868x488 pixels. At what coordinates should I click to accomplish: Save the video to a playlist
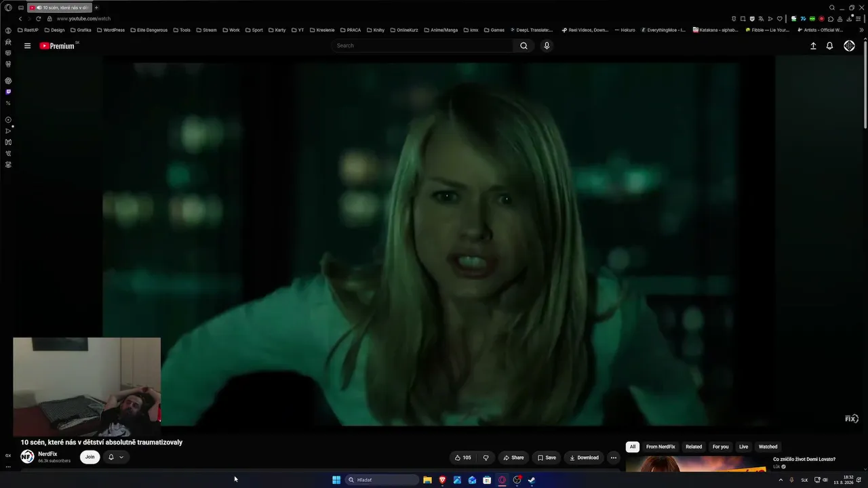[547, 457]
